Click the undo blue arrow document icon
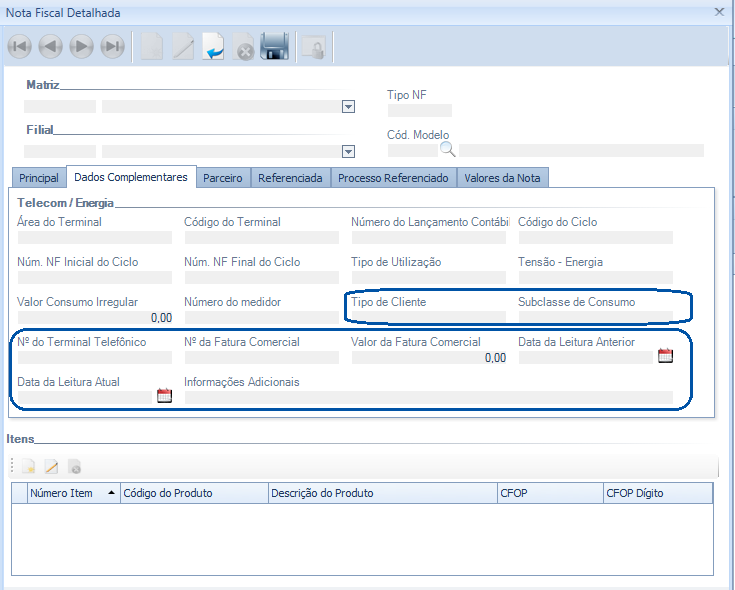 pos(213,46)
